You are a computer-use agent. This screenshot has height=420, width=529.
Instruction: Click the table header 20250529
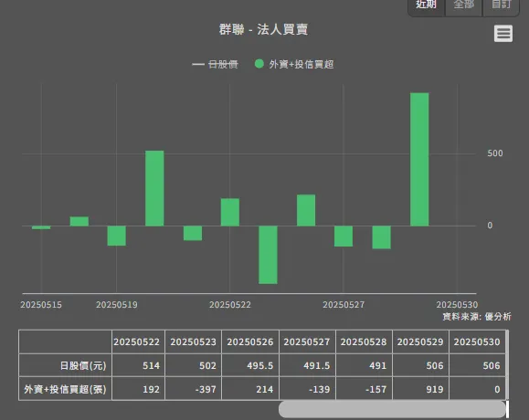420,341
